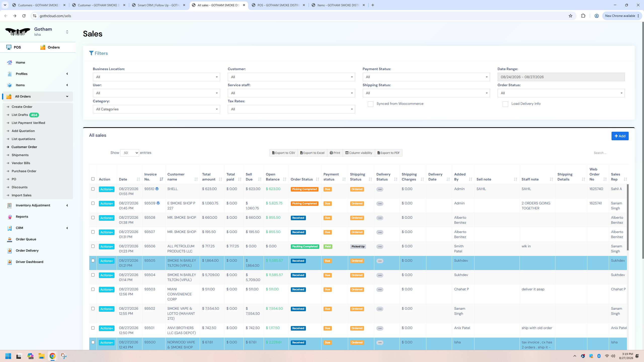
Task: Open the POS monitor icon
Action: [9, 47]
